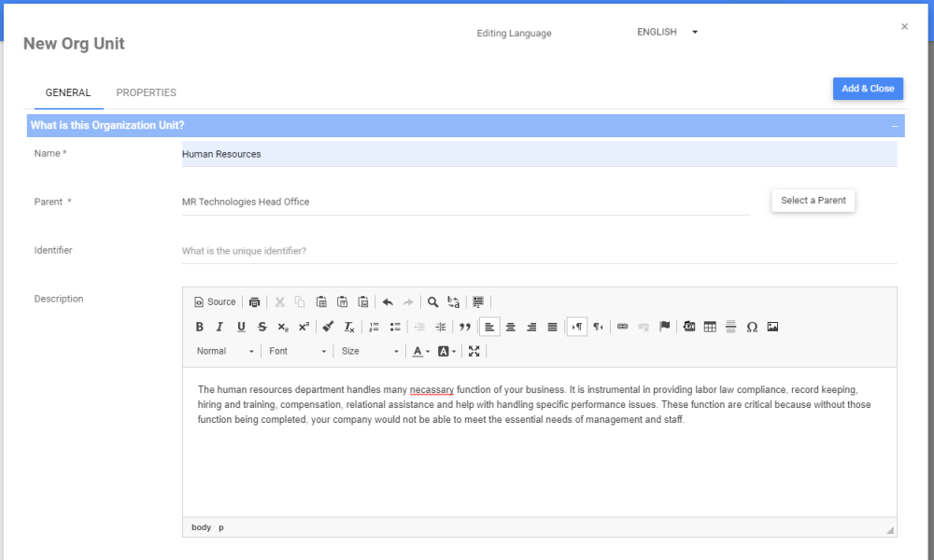
Task: Toggle strikethrough formatting
Action: pos(262,327)
